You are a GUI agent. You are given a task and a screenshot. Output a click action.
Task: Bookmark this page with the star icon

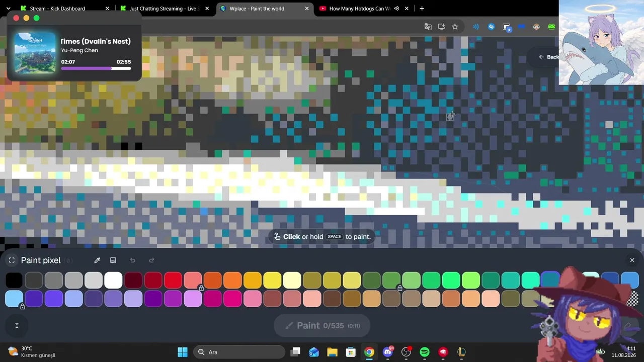pos(455,27)
